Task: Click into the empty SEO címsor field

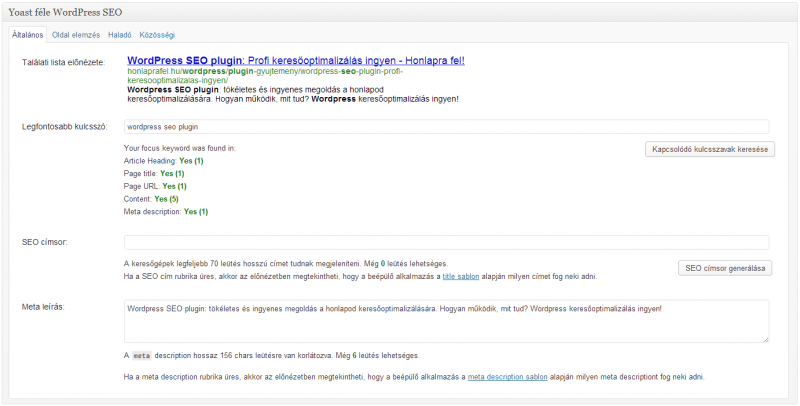Action: pos(446,242)
